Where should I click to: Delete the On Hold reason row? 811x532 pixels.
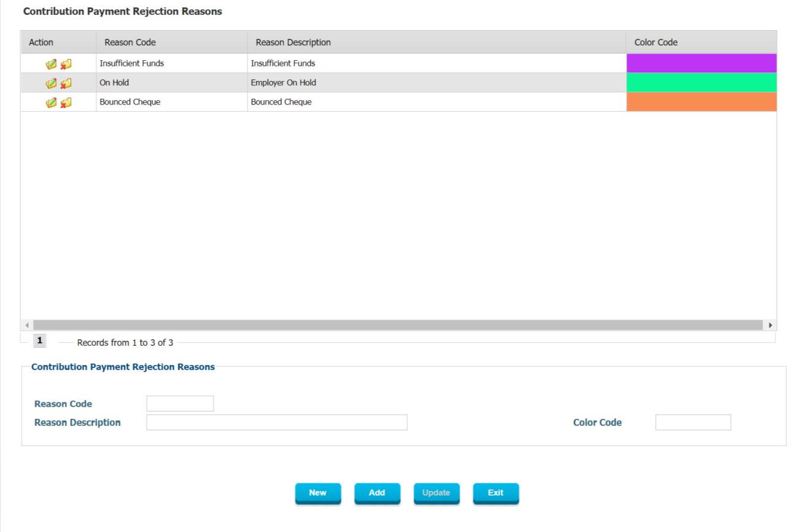click(x=66, y=83)
